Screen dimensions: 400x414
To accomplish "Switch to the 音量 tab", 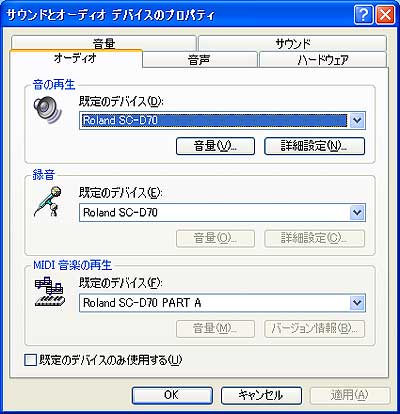I will pos(104,43).
